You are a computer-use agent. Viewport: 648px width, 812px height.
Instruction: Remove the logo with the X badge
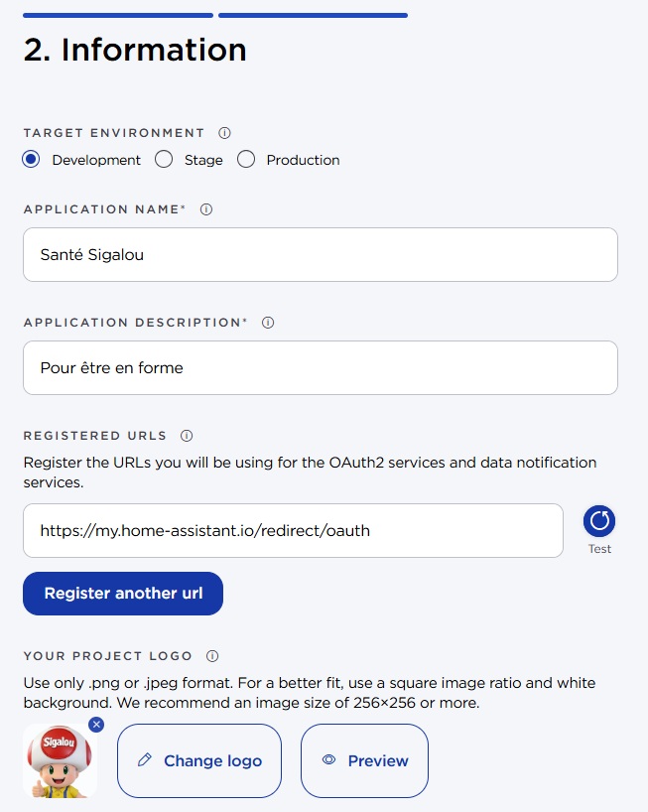pyautogui.click(x=96, y=725)
